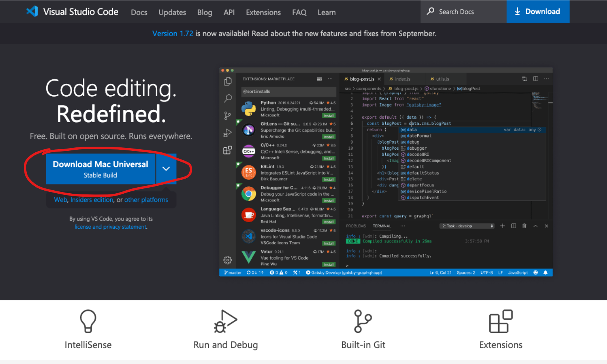Follow the Version 1.72 link
The image size is (607, 364).
(x=173, y=33)
